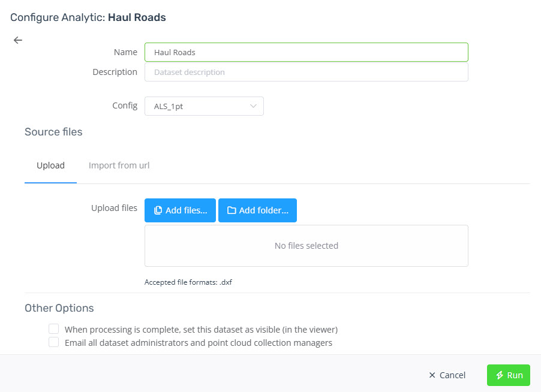Click the X icon beside Cancel

tap(432, 375)
